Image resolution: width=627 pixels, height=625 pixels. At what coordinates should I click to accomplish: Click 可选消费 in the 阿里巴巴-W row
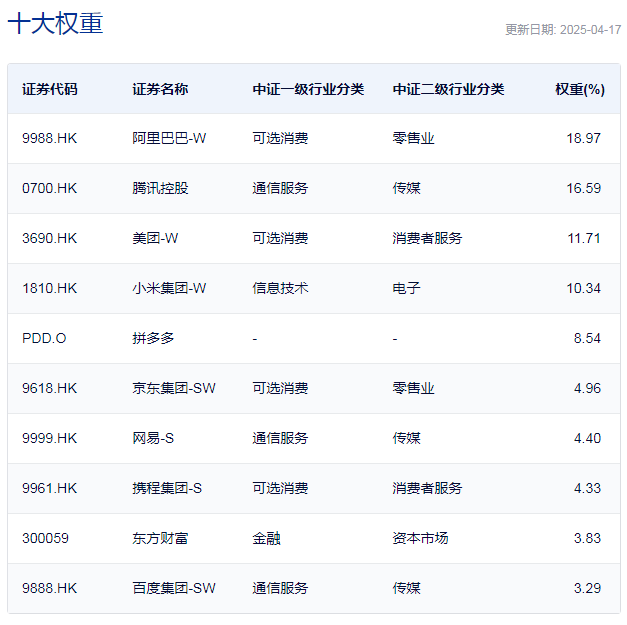(x=280, y=138)
